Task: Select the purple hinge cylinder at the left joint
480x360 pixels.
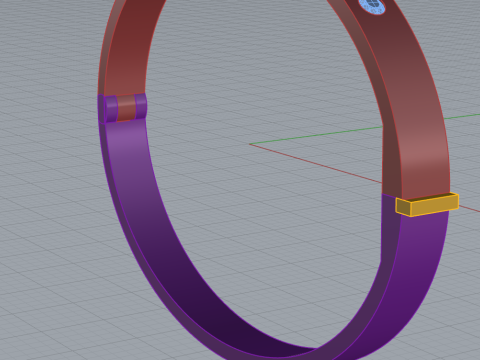Action: tap(111, 108)
